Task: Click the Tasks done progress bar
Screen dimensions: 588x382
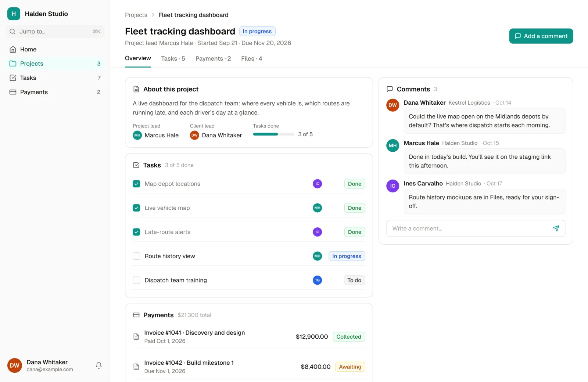Action: click(x=273, y=134)
